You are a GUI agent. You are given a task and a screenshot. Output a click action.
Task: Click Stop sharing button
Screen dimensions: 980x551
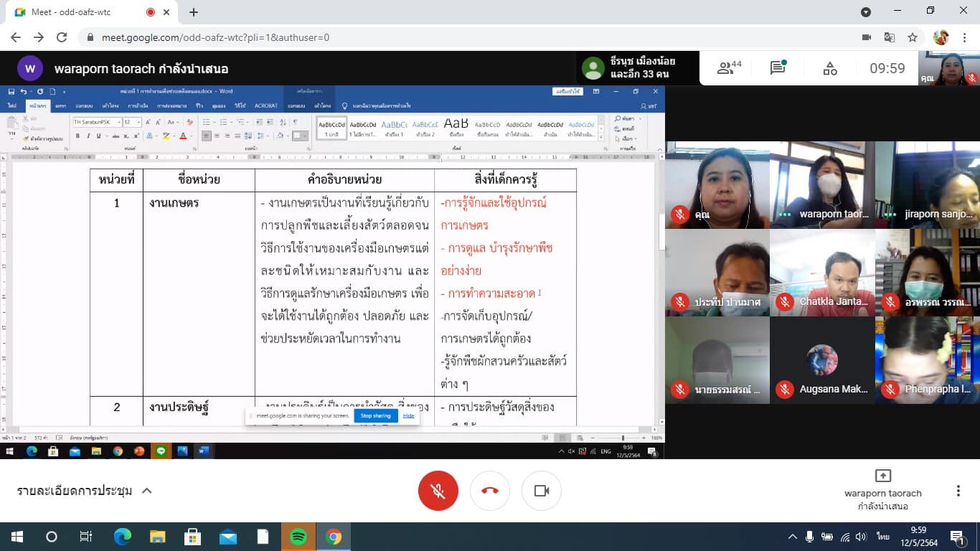tap(375, 415)
